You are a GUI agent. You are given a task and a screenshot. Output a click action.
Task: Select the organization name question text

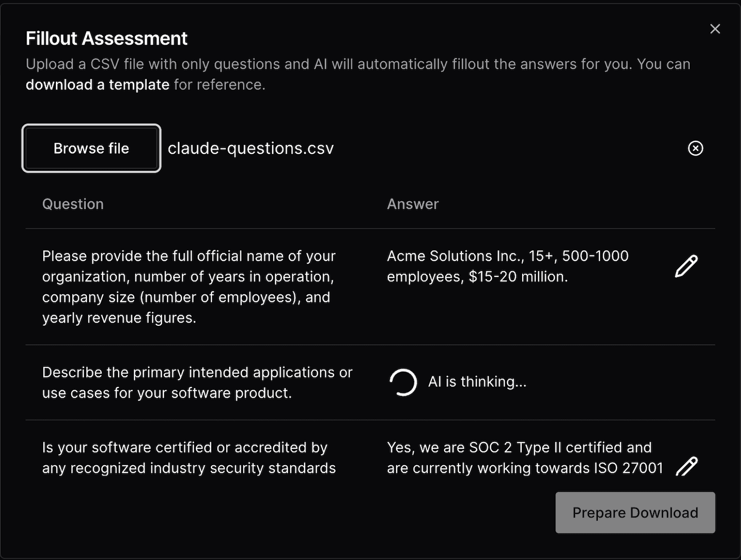[x=188, y=287]
